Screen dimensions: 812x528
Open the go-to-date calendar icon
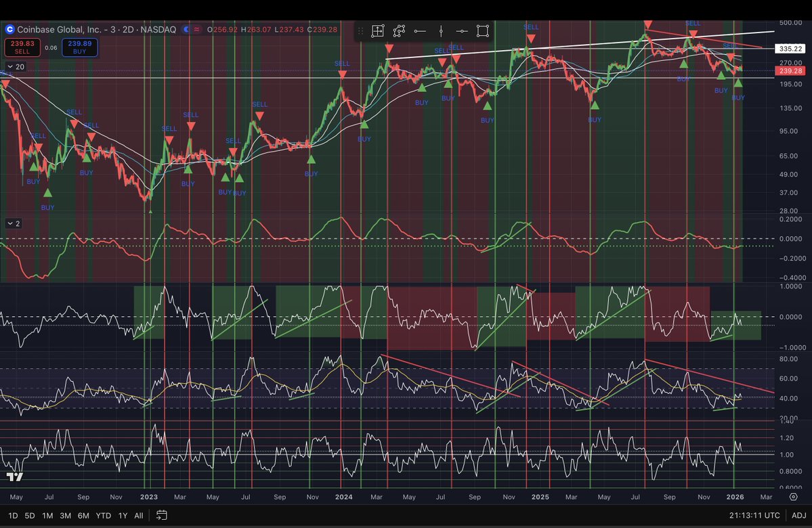point(162,515)
